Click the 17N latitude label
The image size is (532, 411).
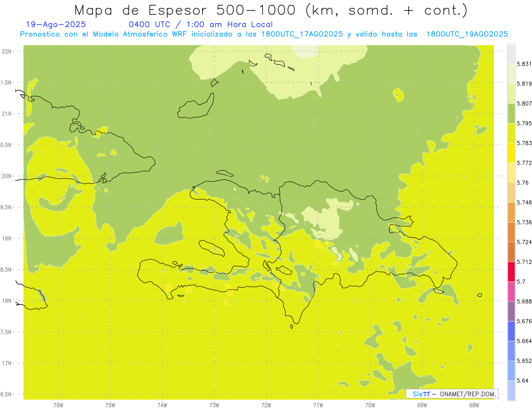pyautogui.click(x=7, y=364)
